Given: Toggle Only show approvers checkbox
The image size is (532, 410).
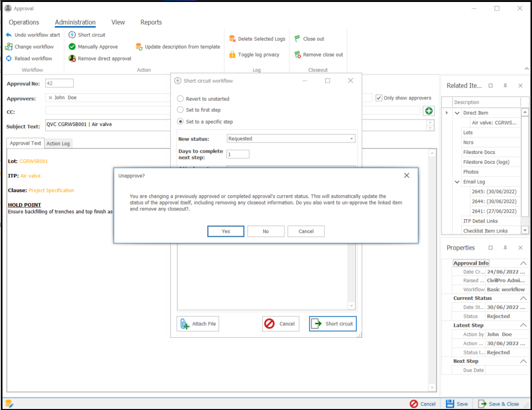Looking at the screenshot, I should point(378,98).
